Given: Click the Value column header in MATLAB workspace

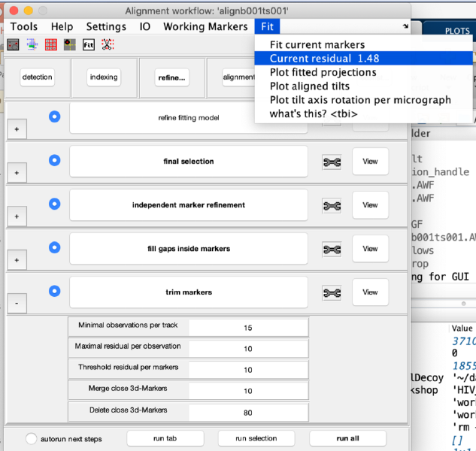Looking at the screenshot, I should 462,328.
